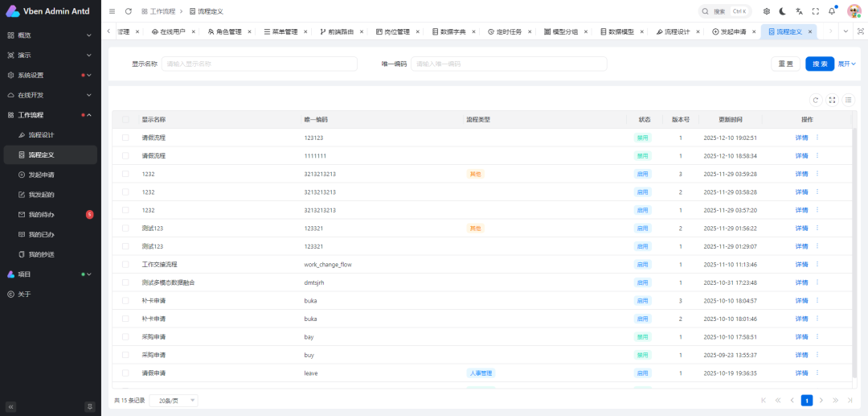Image resolution: width=868 pixels, height=416 pixels.
Task: Open the preferences gear in the header
Action: pyautogui.click(x=766, y=11)
